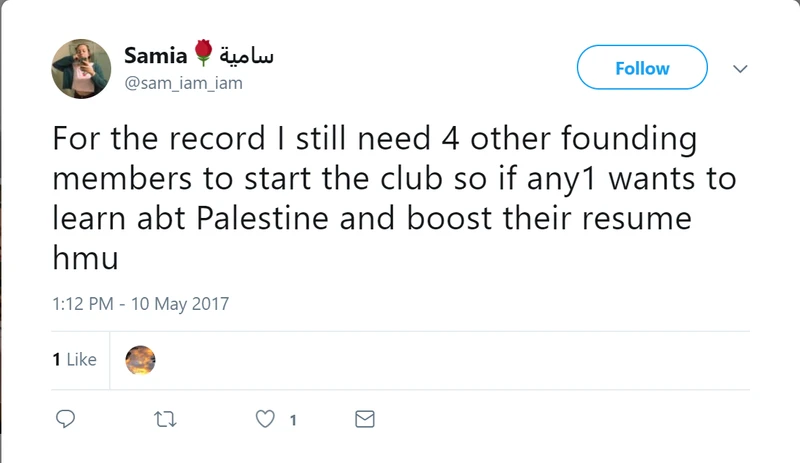Click the reply speech bubble icon
This screenshot has width=800, height=463.
(66, 420)
